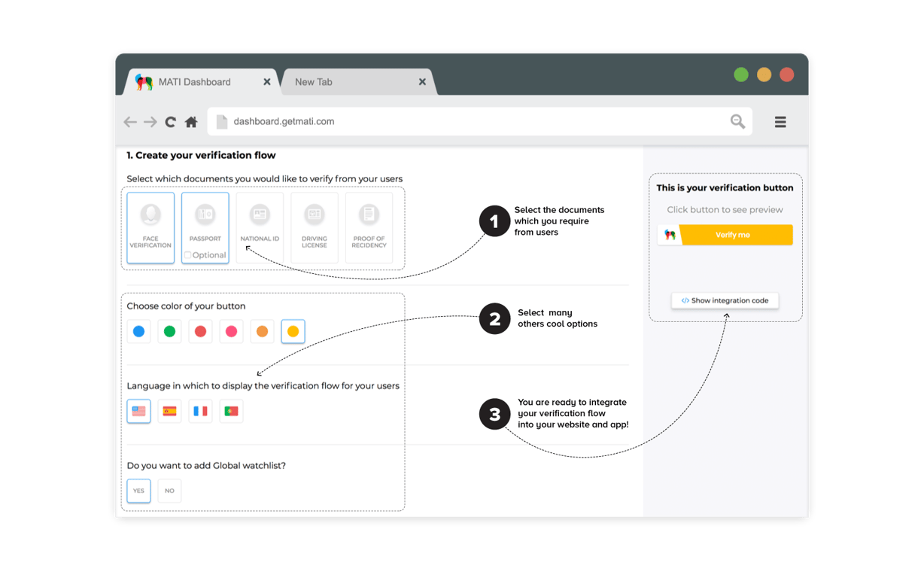Select the Spanish flag language
This screenshot has width=924, height=578.
click(169, 411)
